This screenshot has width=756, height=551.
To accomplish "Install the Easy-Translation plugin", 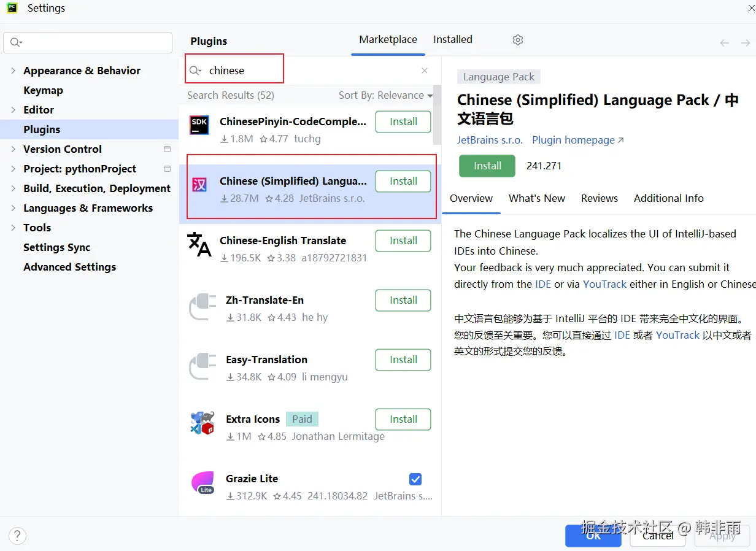I will 403,360.
